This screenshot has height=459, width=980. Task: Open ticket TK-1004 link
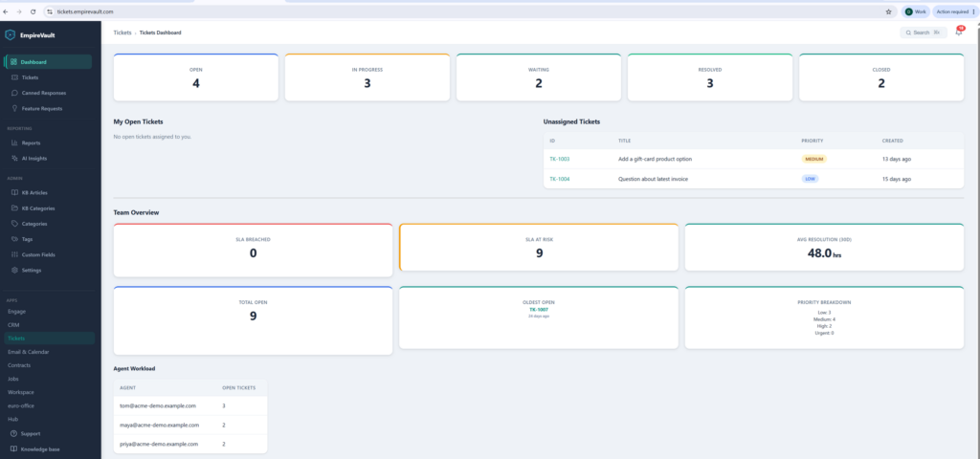pyautogui.click(x=559, y=179)
